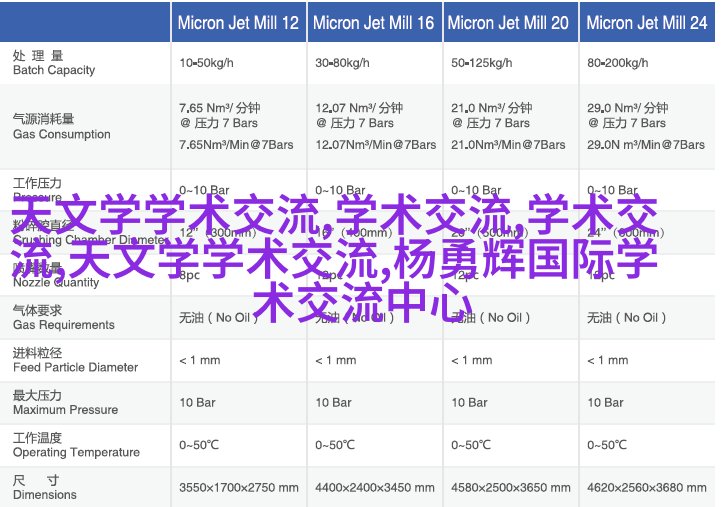Select '0~10 Bar' under Micron Jet Mill 20
This screenshot has height=507, width=722.
coord(476,190)
